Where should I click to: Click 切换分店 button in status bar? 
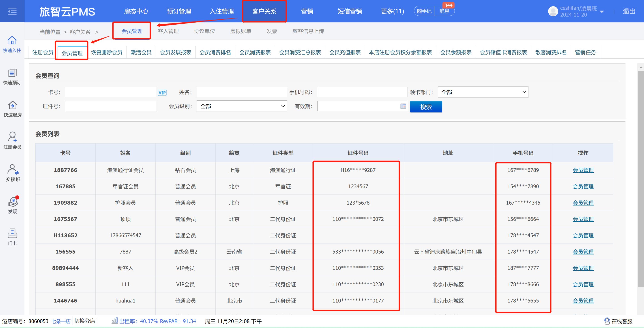point(85,321)
